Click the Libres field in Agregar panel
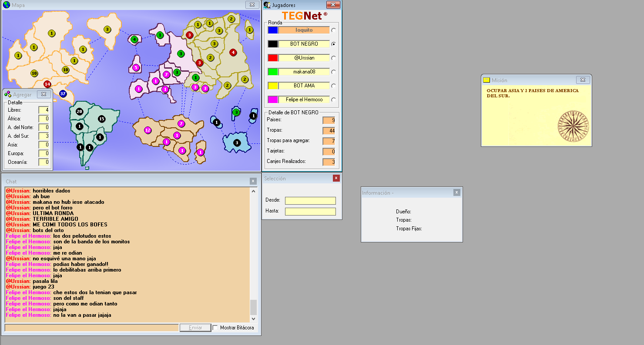 coord(44,110)
